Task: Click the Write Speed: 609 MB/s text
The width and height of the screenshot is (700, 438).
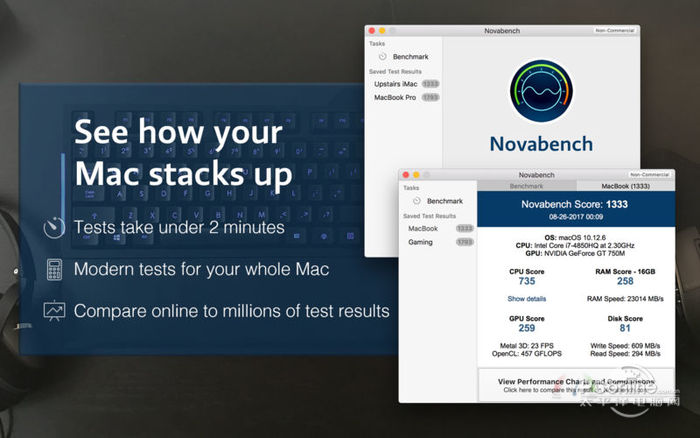Action: 625,346
